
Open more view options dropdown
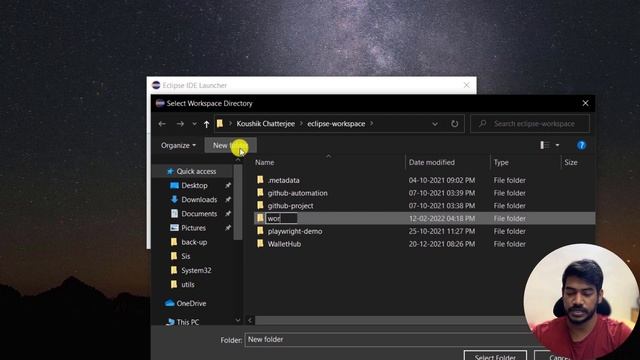tap(558, 145)
